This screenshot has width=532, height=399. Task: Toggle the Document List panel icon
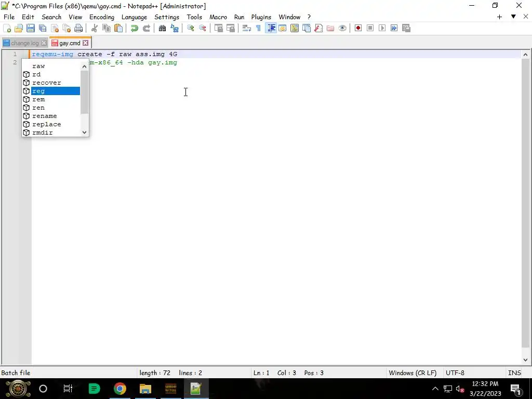click(307, 28)
